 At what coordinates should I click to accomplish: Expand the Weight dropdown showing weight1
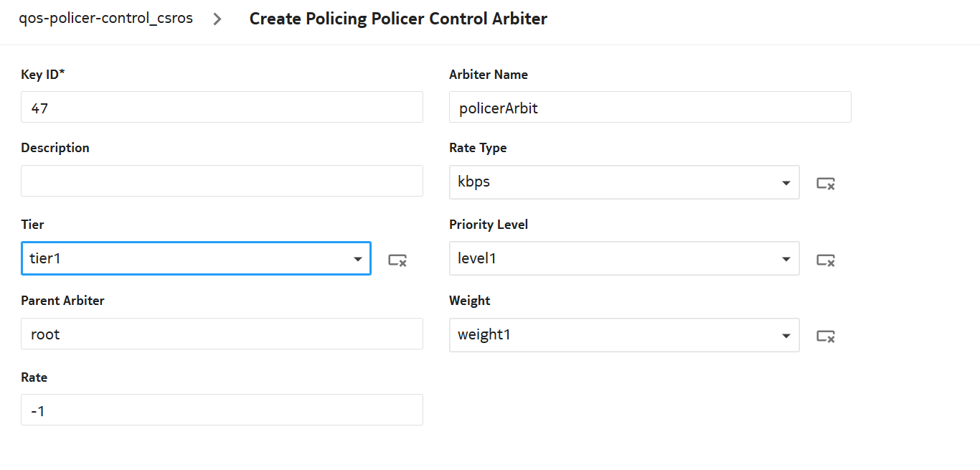click(x=623, y=335)
